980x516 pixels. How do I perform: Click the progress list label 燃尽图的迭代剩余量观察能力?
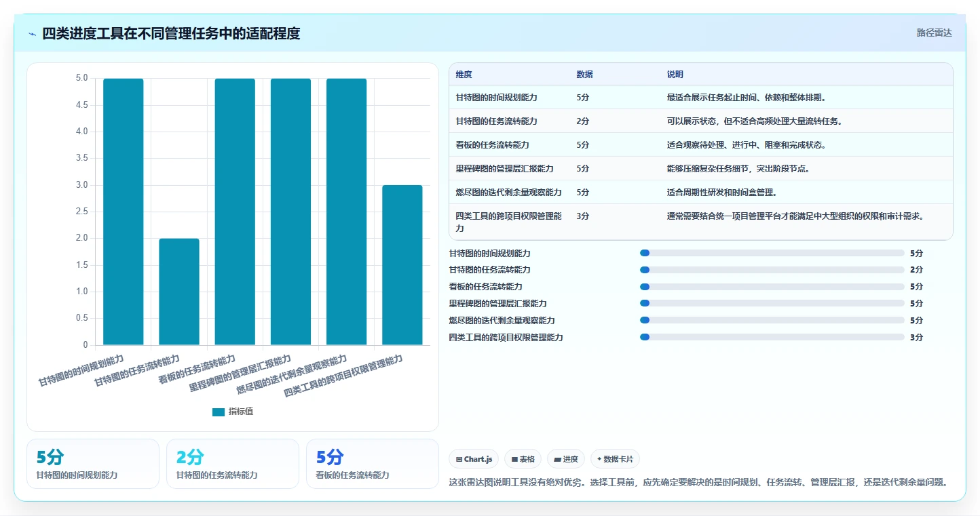tap(502, 320)
